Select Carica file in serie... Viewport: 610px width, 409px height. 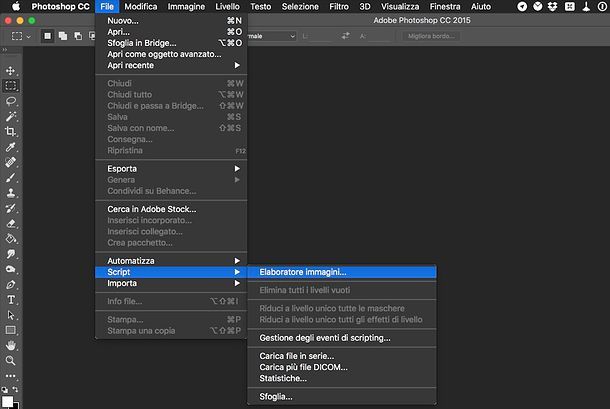342,356
